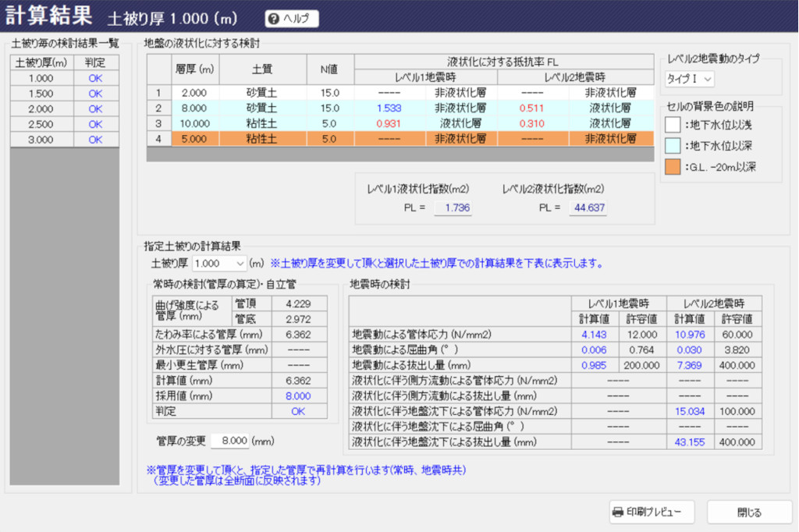Click the printer icon for 印刷プレビュー
Viewport: 799px width, 532px height.
618,512
